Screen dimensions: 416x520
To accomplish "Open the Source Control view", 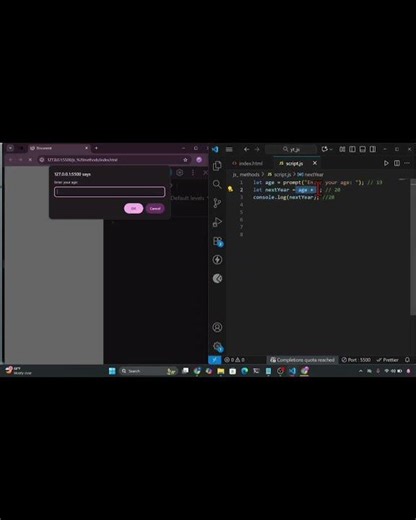I will [x=217, y=203].
